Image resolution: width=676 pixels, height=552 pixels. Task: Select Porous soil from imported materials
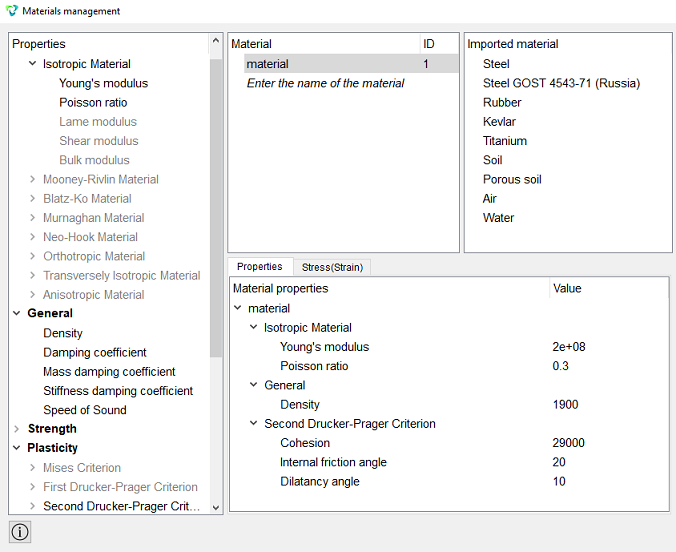point(512,179)
